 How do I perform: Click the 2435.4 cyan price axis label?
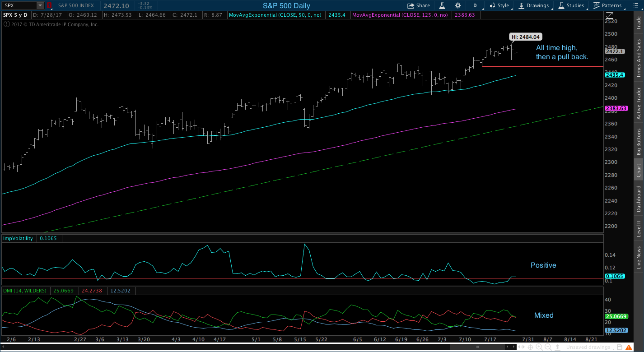click(615, 75)
